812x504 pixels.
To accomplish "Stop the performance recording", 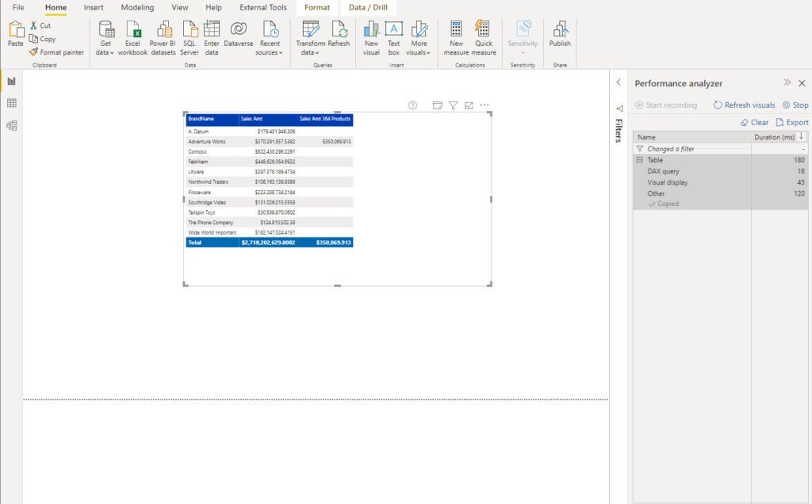I will pos(795,105).
